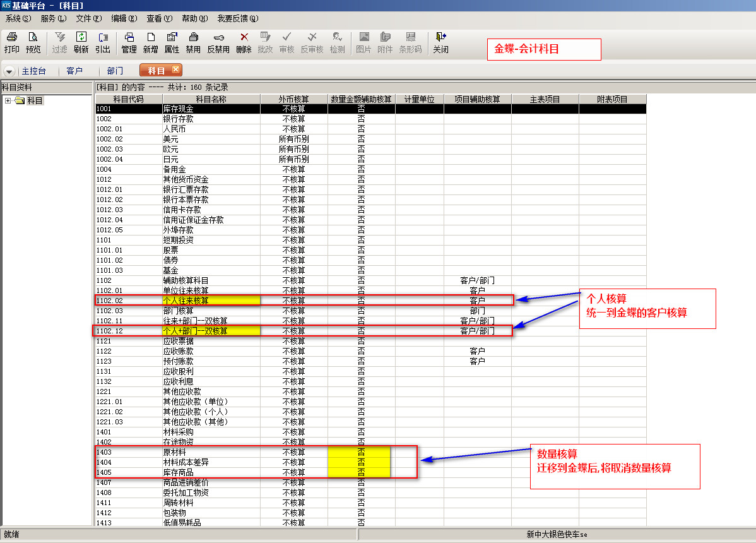
Task: Click the 管理 (Manage) toolbar icon
Action: (129, 42)
